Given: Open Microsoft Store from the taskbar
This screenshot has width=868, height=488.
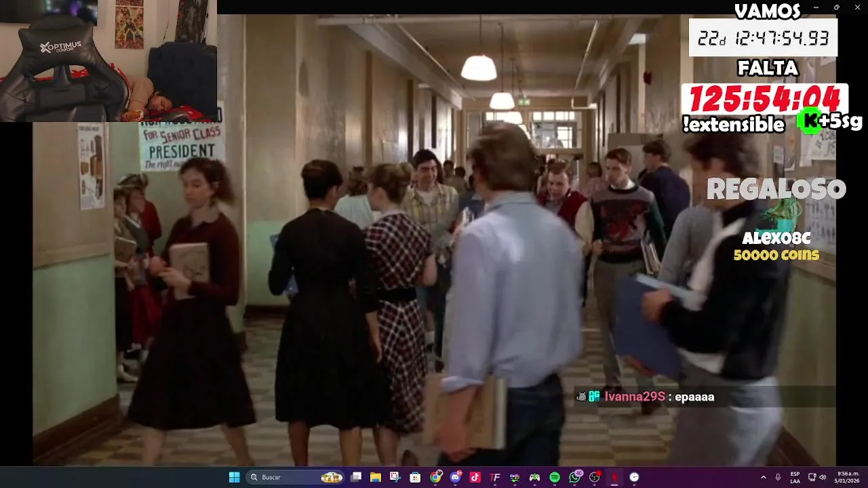Looking at the screenshot, I should 415,477.
